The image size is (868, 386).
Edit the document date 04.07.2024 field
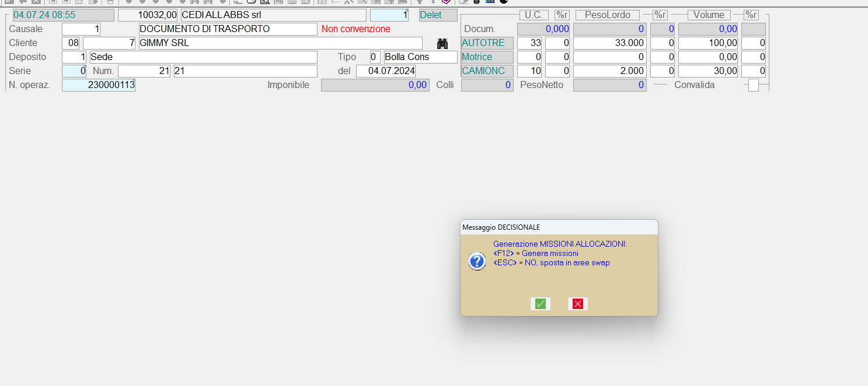click(x=385, y=71)
